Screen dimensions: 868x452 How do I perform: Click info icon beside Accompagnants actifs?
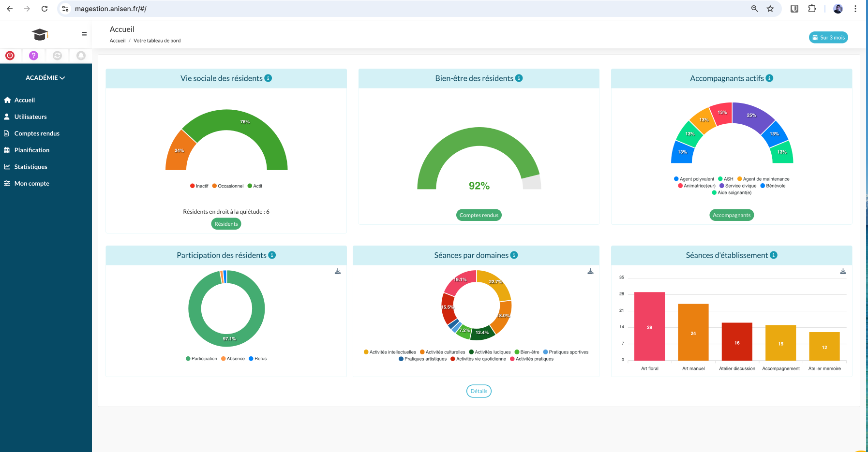[x=769, y=78]
